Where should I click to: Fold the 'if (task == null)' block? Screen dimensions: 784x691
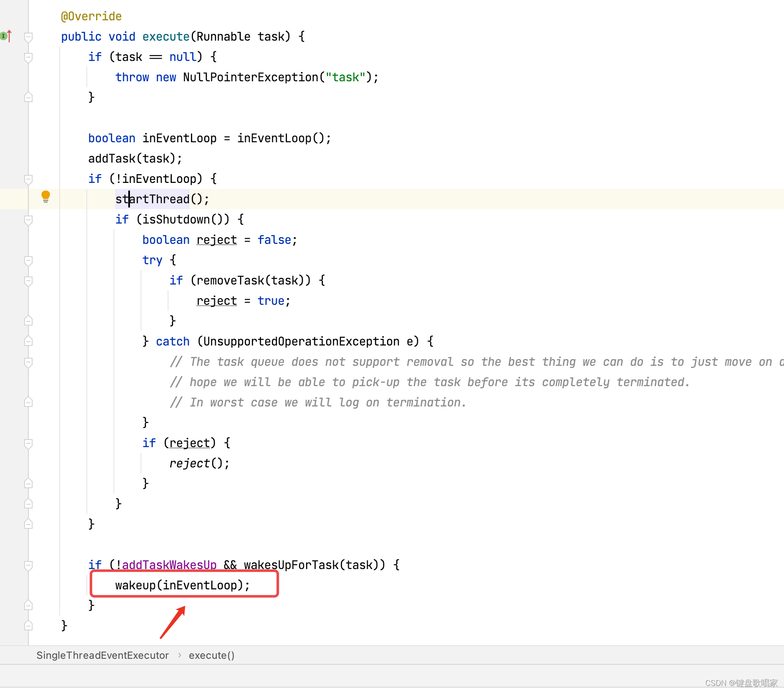point(28,57)
